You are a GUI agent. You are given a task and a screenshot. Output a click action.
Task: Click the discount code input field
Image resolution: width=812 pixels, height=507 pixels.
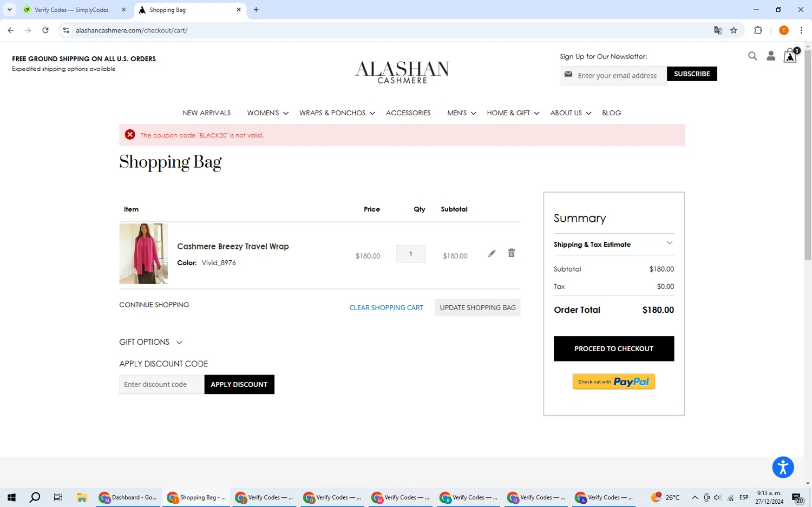161,384
